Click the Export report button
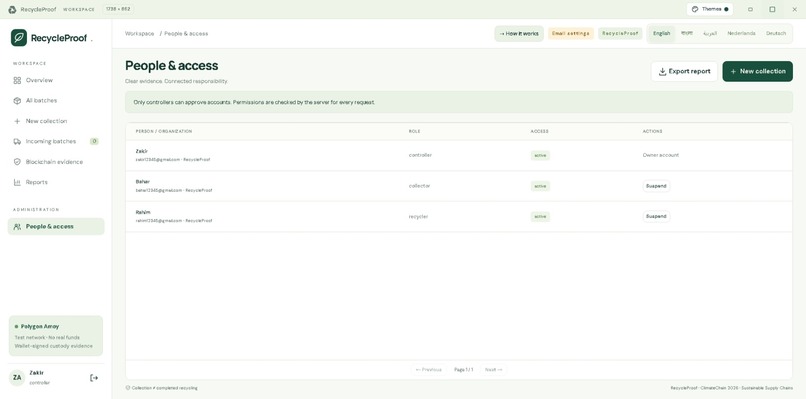Viewport: 806px width, 399px height. (x=684, y=71)
